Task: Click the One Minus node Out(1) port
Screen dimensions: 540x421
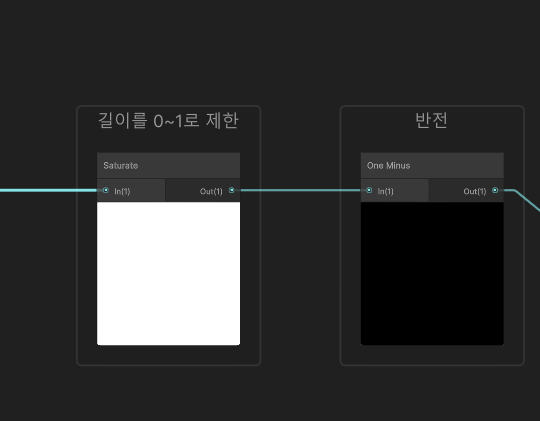Action: click(495, 190)
